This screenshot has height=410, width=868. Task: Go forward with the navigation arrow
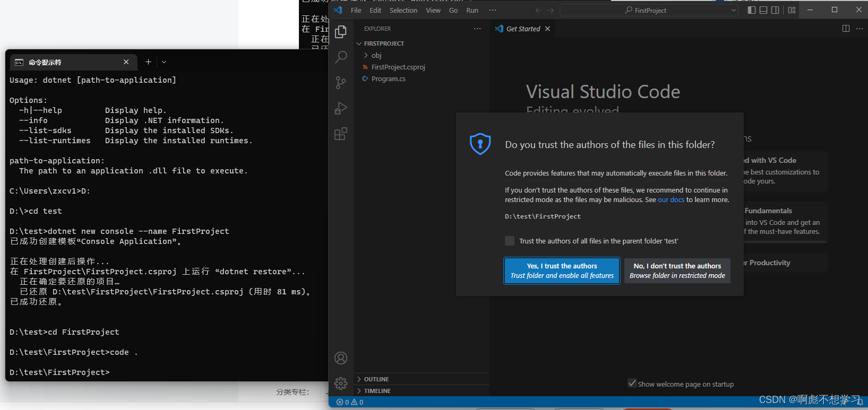551,10
